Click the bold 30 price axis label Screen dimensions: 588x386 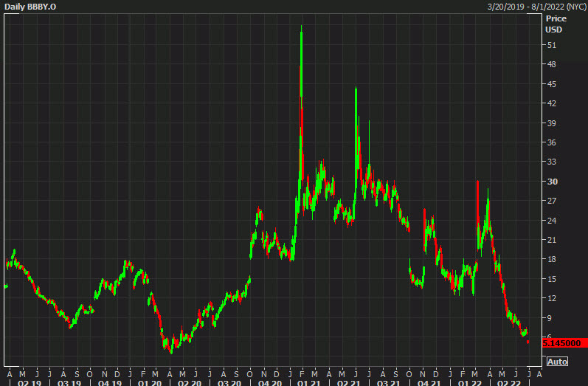click(x=553, y=182)
